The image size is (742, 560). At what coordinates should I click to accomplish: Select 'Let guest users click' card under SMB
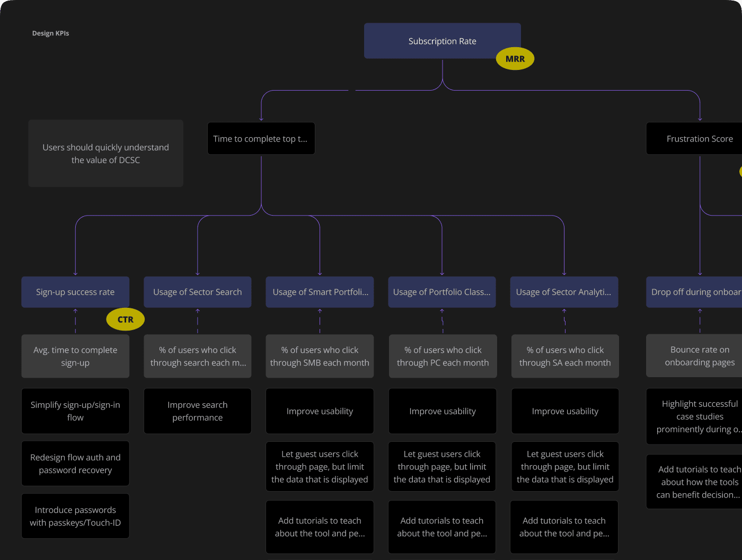[320, 467]
